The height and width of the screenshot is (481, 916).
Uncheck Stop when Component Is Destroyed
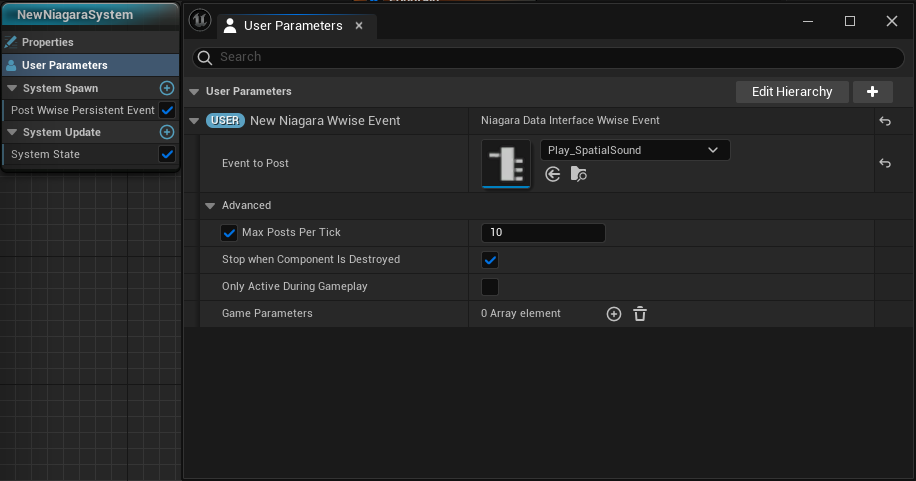490,260
